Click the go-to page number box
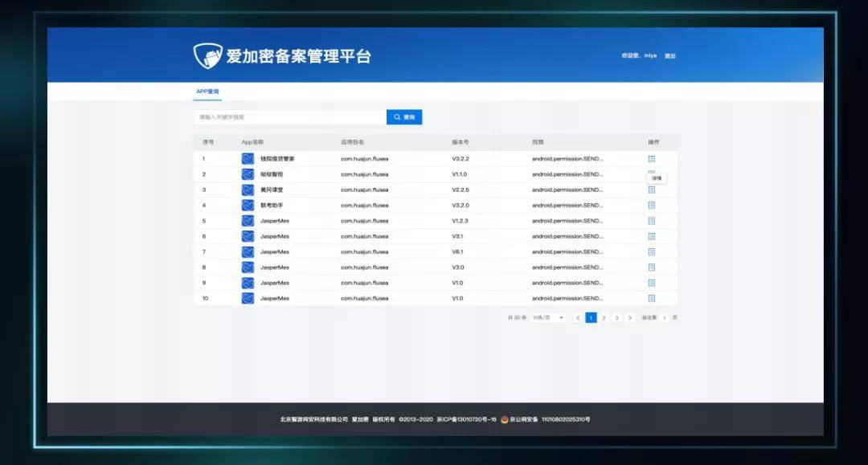This screenshot has height=465, width=868. 665,318
